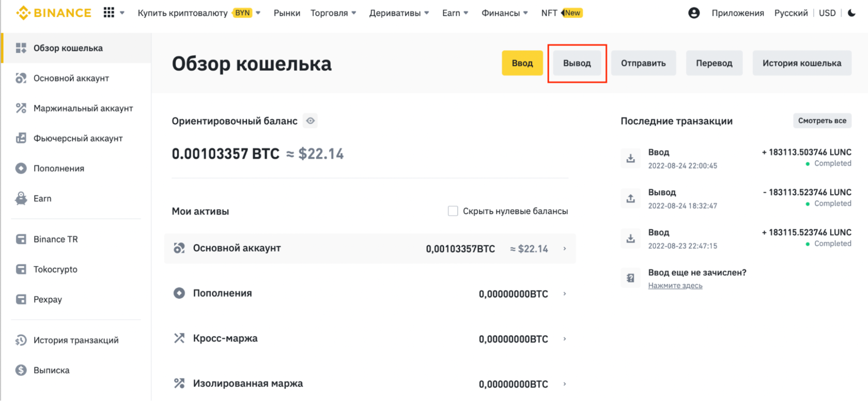Open the NFT menu item
Image resolution: width=868 pixels, height=401 pixels.
pos(549,13)
